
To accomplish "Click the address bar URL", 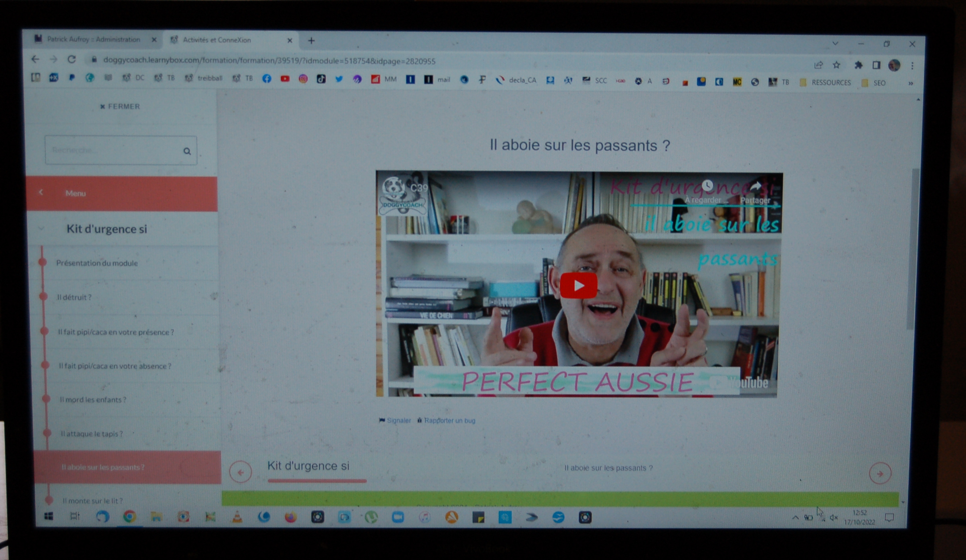I will coord(269,61).
